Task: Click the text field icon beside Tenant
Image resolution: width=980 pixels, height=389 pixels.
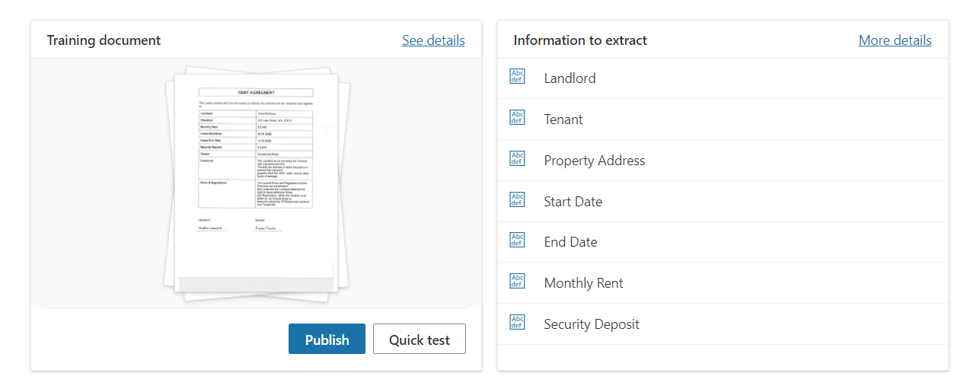Action: click(x=517, y=117)
